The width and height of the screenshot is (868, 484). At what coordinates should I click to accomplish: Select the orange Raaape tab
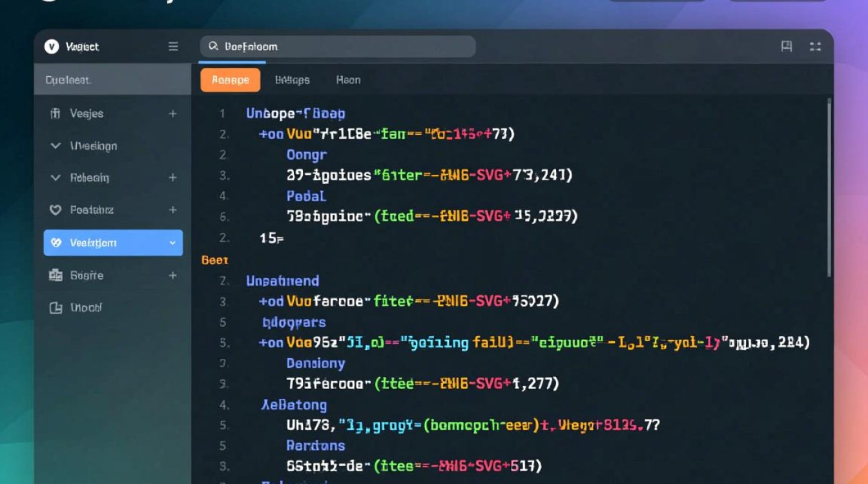231,80
